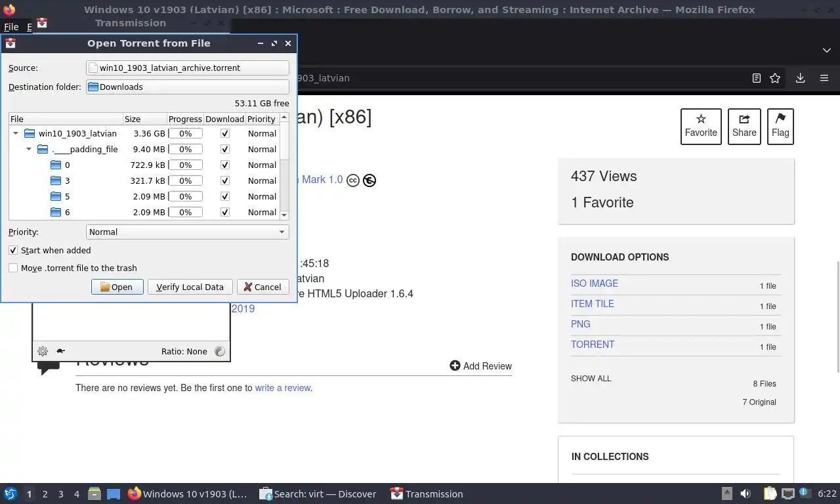Screen dimensions: 840x504
Task: Click Add Review link
Action: pyautogui.click(x=480, y=366)
